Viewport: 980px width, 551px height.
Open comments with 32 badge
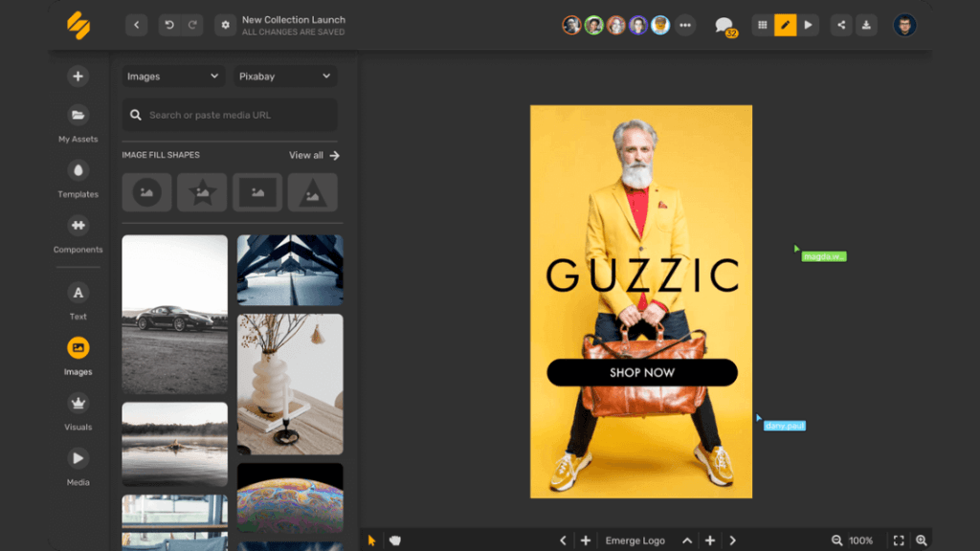tap(725, 26)
